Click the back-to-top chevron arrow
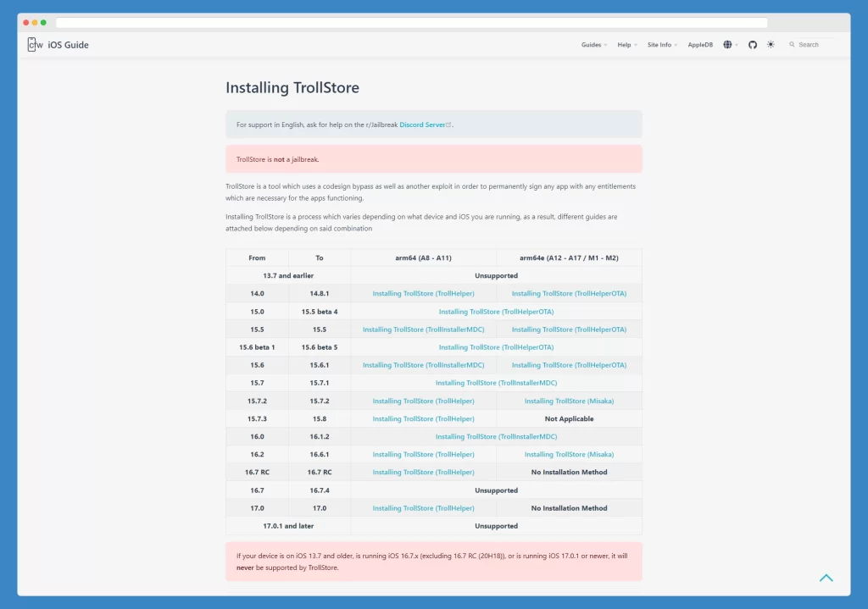Viewport: 868px width, 609px height. (x=826, y=578)
